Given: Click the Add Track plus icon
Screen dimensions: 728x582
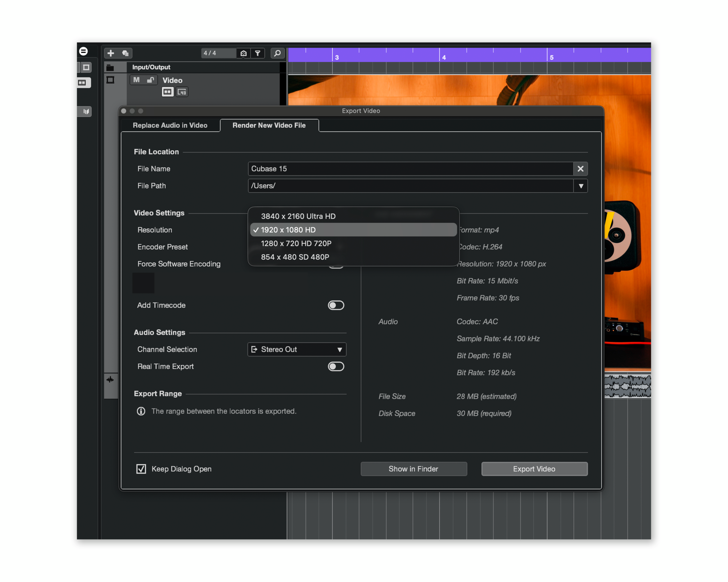Looking at the screenshot, I should pos(111,53).
